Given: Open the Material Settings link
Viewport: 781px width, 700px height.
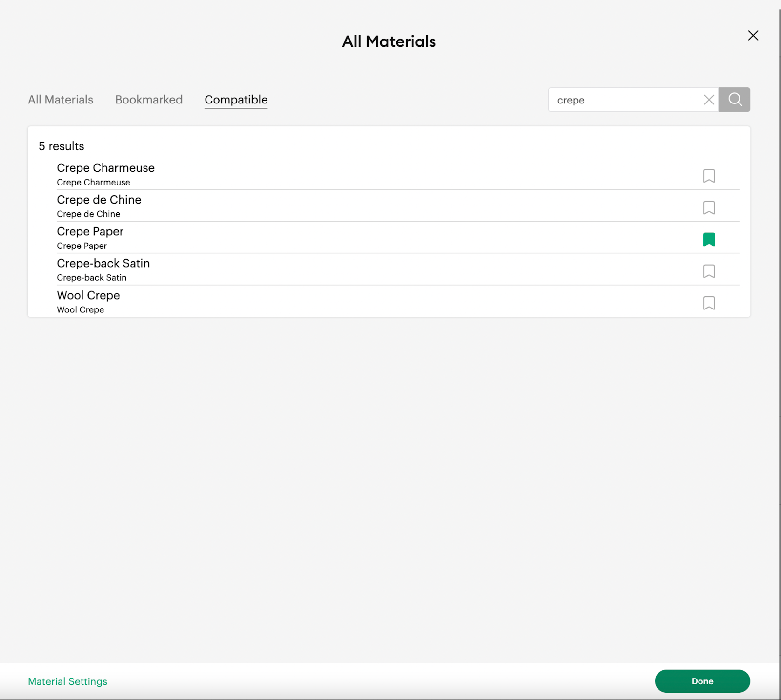Looking at the screenshot, I should click(67, 681).
